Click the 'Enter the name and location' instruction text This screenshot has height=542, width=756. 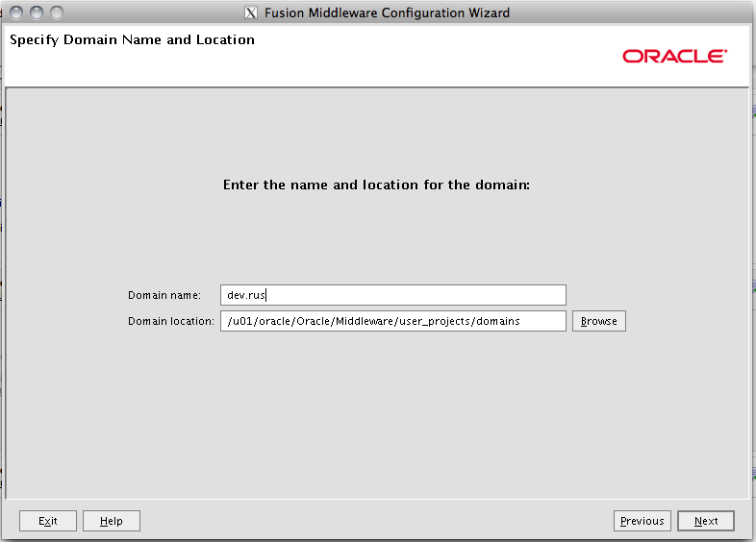(376, 185)
